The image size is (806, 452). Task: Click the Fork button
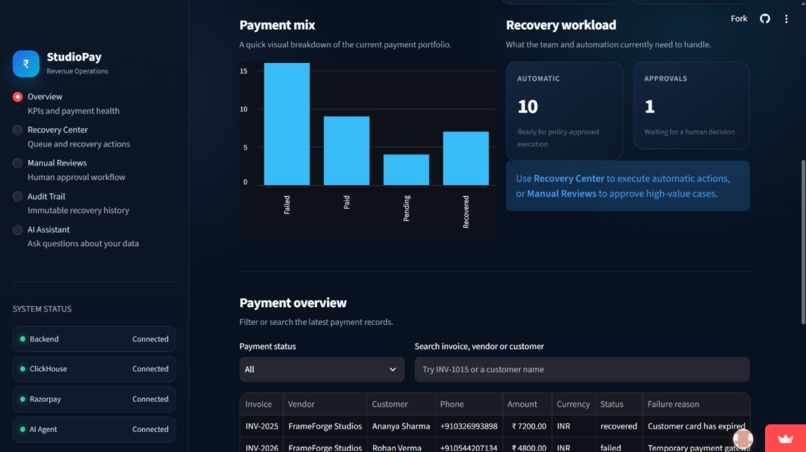coord(739,19)
